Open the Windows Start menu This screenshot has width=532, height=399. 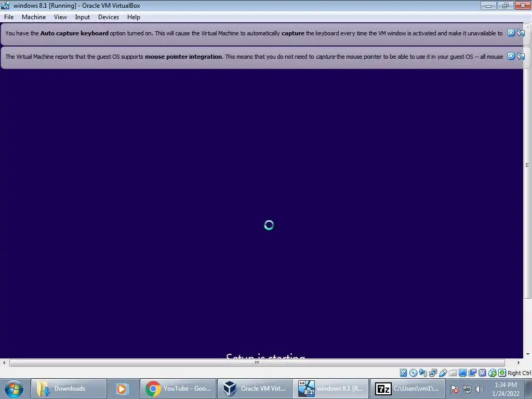(14, 389)
